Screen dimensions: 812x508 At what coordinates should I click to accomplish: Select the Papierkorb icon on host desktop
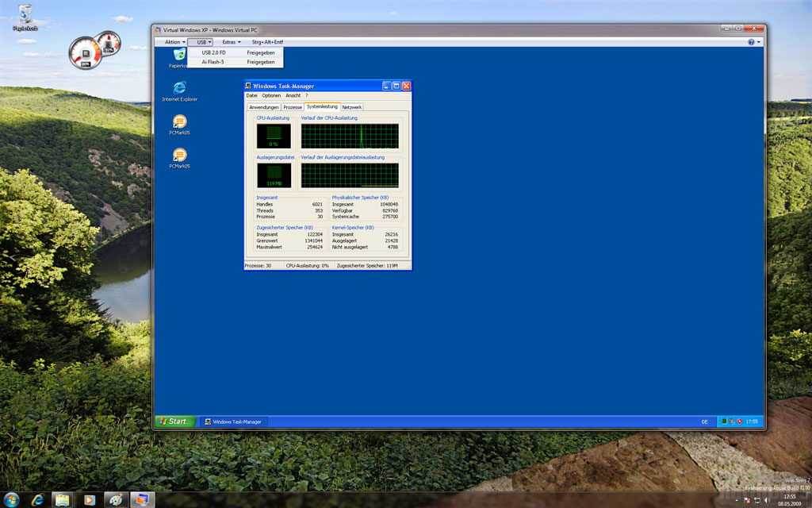point(25,13)
